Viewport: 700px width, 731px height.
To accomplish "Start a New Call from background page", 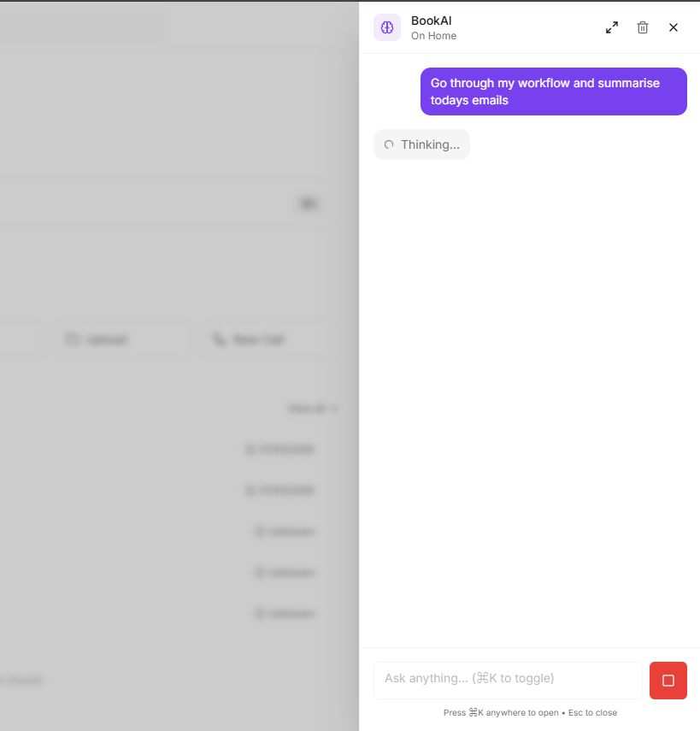I will (x=248, y=339).
